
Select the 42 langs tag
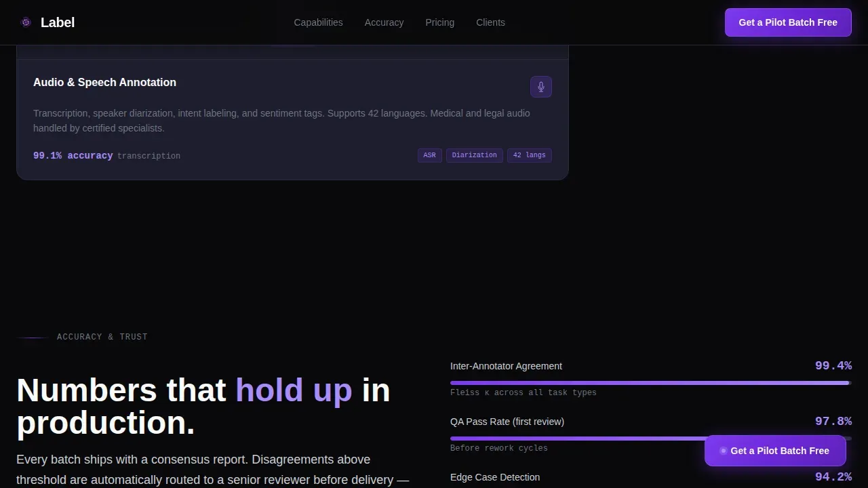[x=530, y=155]
